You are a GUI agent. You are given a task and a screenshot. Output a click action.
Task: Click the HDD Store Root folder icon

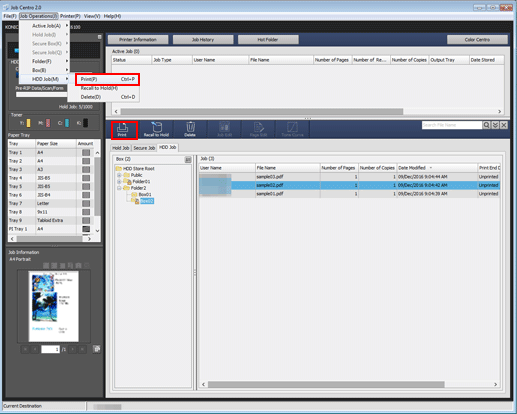pyautogui.click(x=118, y=169)
